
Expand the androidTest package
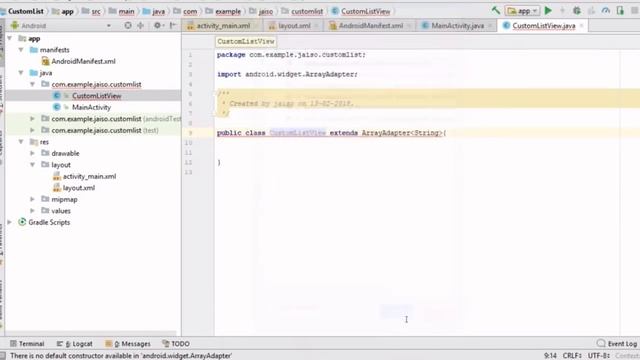click(32, 119)
